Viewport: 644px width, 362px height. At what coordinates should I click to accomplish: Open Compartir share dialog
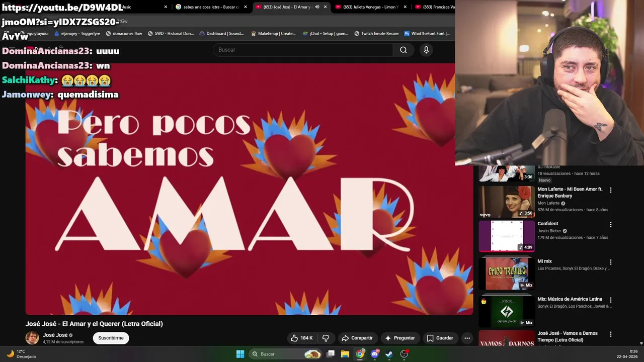point(357,338)
